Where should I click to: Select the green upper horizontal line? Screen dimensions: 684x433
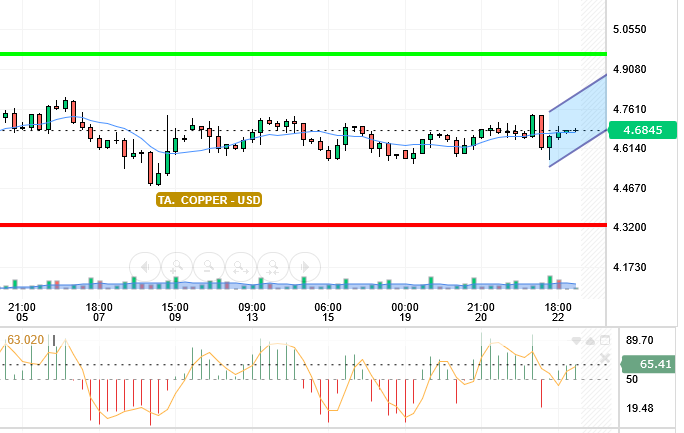pos(303,54)
